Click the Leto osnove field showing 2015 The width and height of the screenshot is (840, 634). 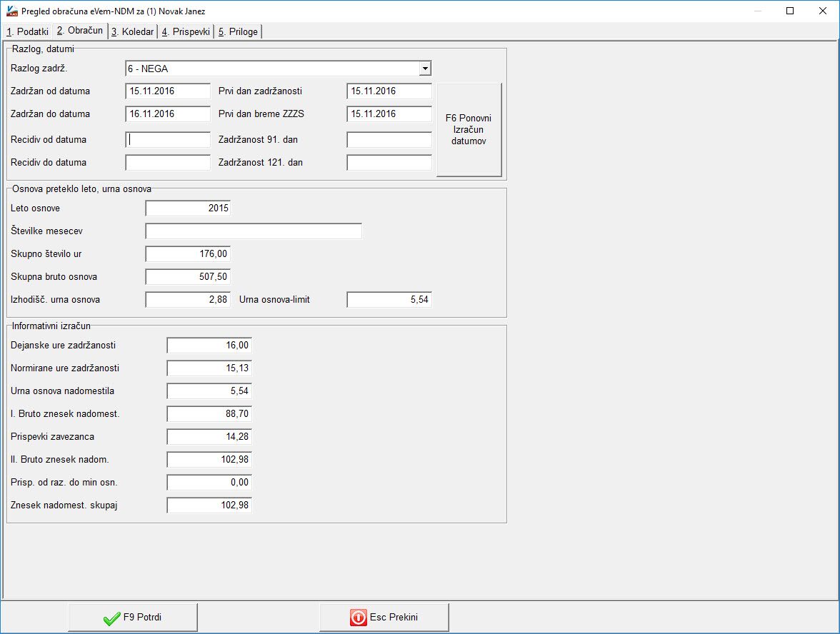pyautogui.click(x=188, y=208)
